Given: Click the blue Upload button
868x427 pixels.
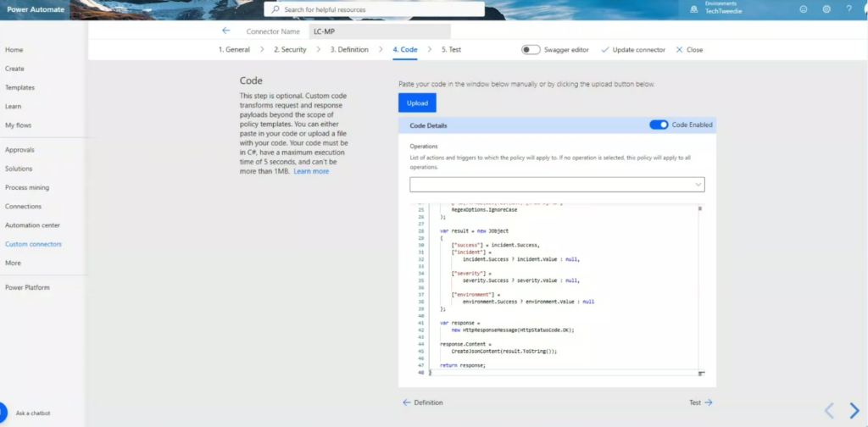Looking at the screenshot, I should coord(417,103).
